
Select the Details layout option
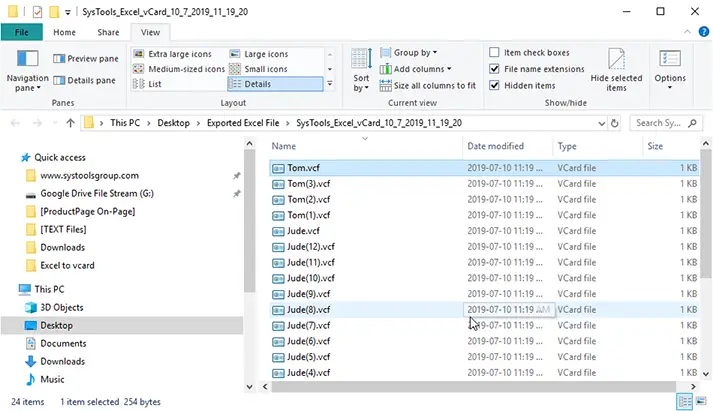(x=275, y=84)
